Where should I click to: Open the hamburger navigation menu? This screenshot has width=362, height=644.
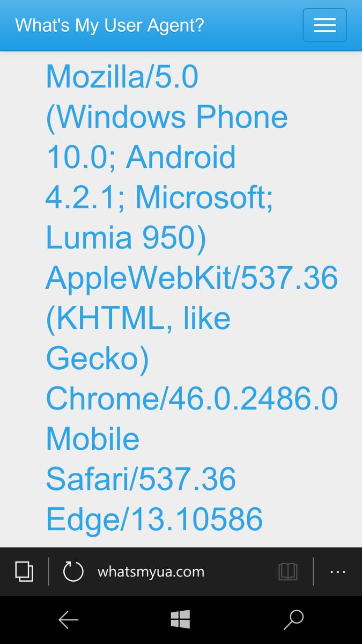coord(324,25)
